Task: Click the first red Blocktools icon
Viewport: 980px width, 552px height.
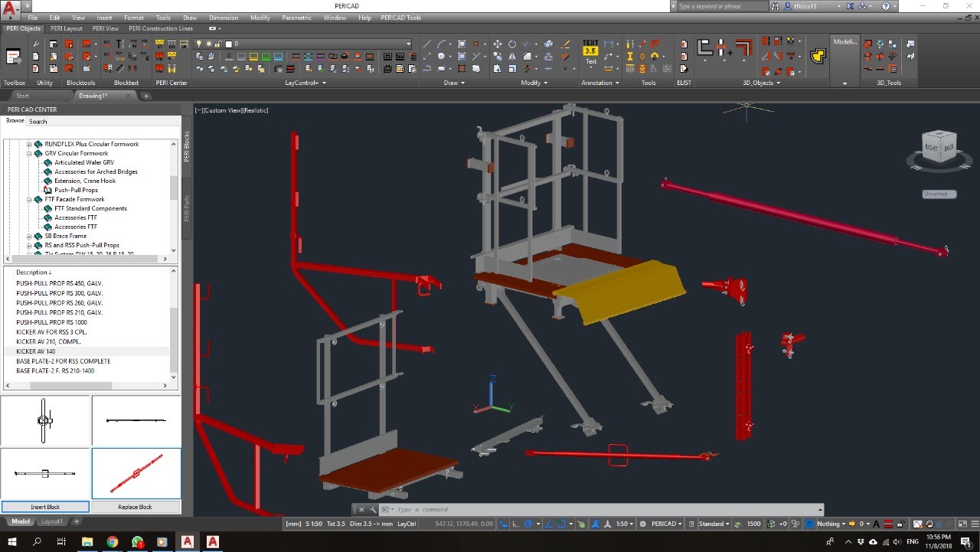Action: coord(69,44)
